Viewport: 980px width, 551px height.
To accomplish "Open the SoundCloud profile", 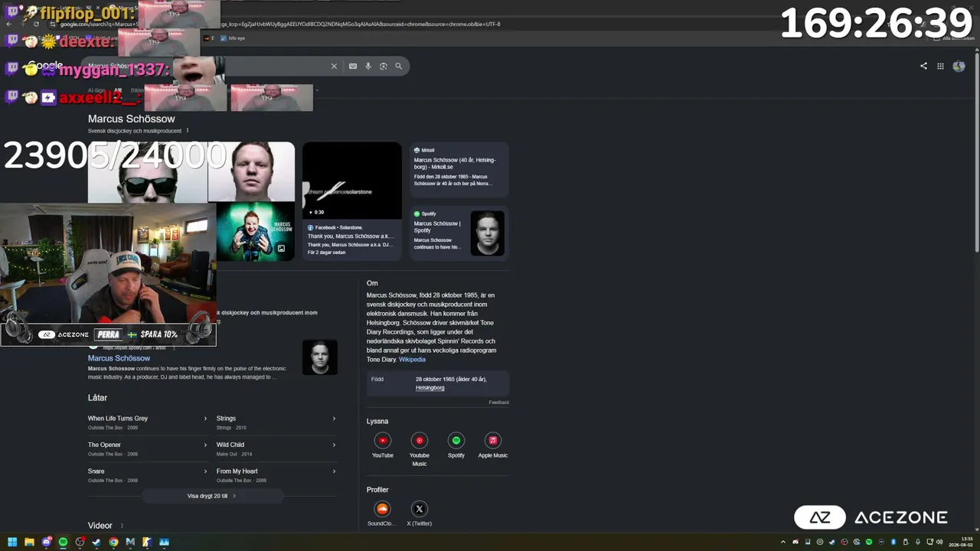I will [x=382, y=514].
